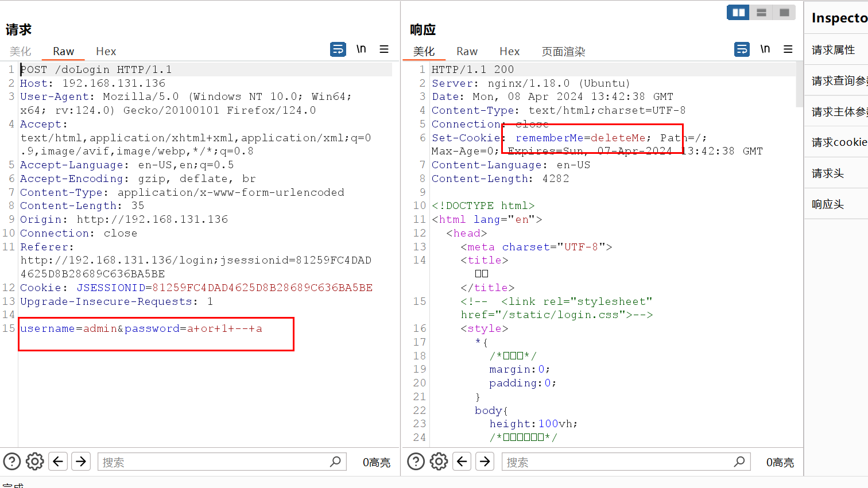Expand 请求头 section in Inspector
This screenshot has width=868, height=488.
pyautogui.click(x=836, y=173)
